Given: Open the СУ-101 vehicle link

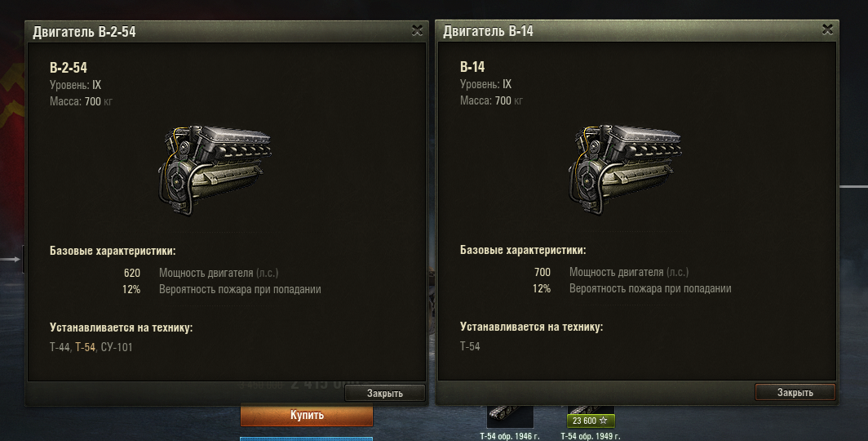Looking at the screenshot, I should (117, 347).
